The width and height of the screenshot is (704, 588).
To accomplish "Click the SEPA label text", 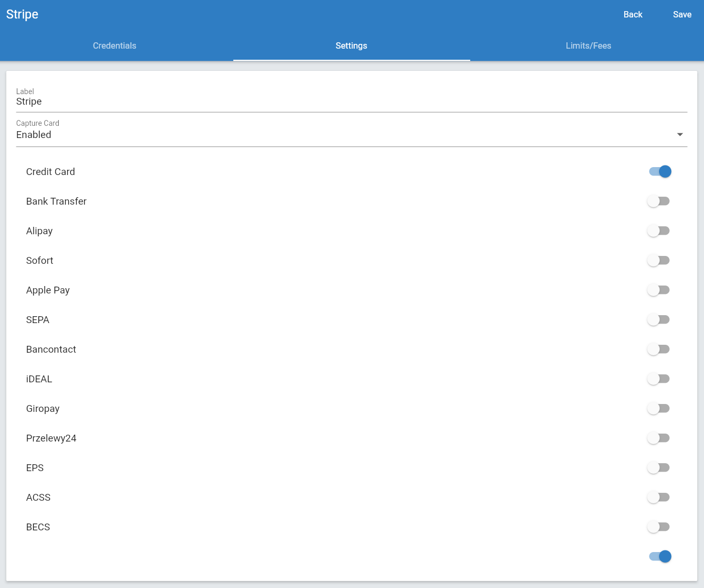I will 38,320.
